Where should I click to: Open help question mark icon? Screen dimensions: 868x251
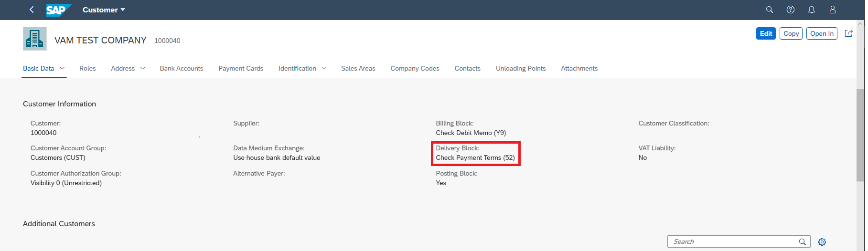pos(790,10)
